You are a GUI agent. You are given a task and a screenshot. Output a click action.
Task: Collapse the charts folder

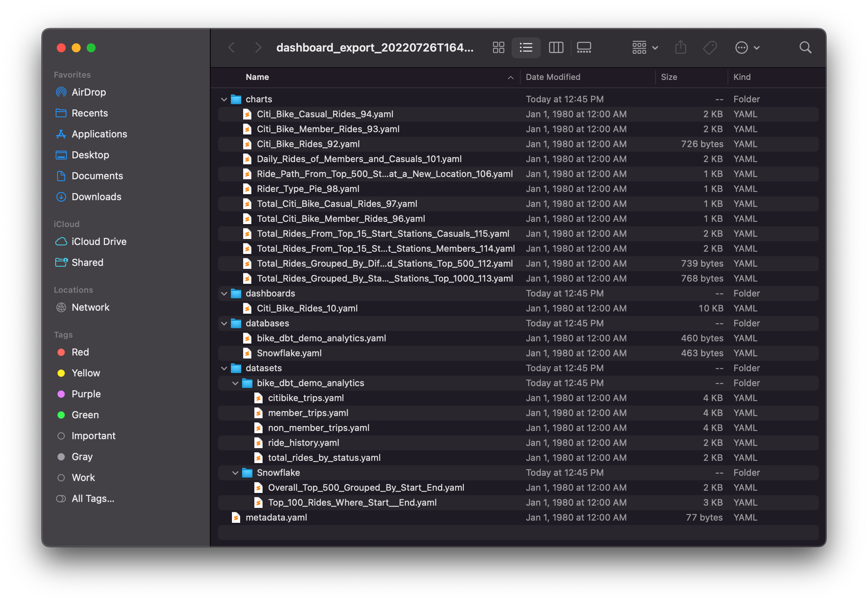224,99
